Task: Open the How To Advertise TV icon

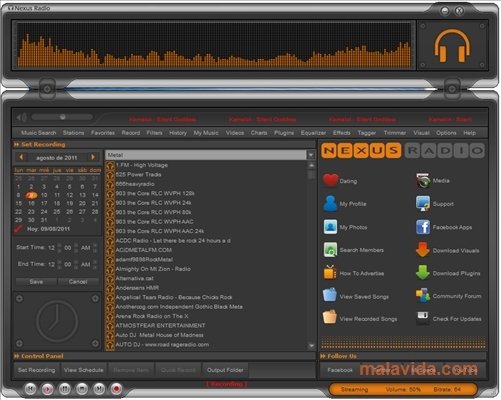Action: coord(330,272)
